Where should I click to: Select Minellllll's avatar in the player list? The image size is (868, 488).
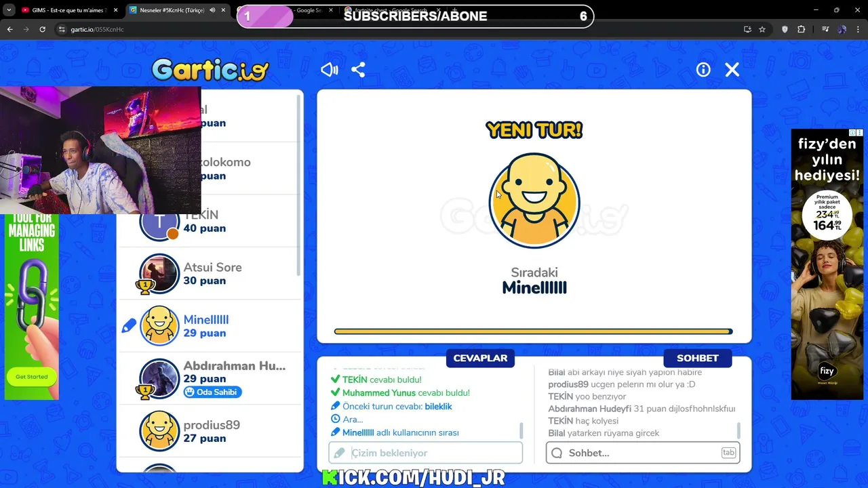pyautogui.click(x=159, y=326)
